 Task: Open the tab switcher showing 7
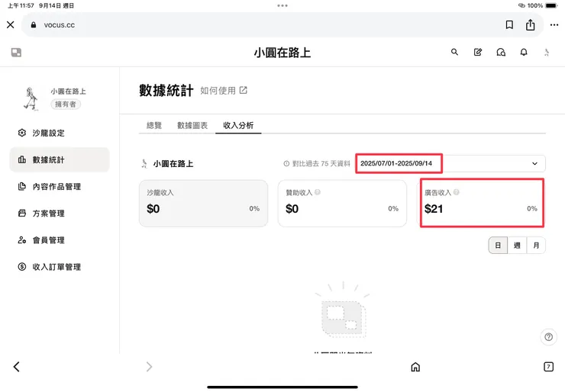click(x=548, y=367)
